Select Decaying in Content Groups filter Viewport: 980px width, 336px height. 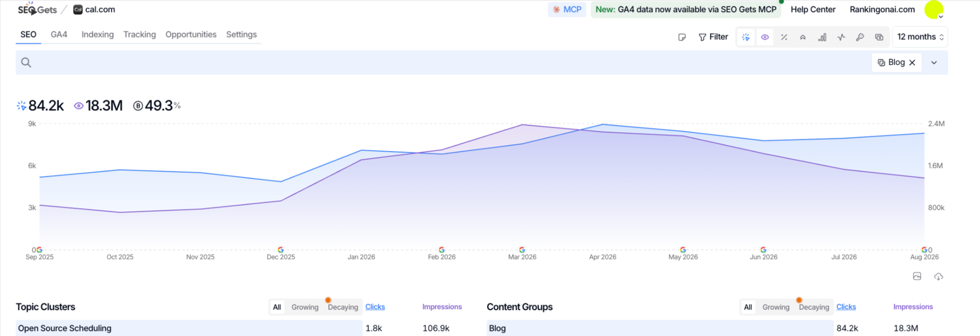pos(814,307)
